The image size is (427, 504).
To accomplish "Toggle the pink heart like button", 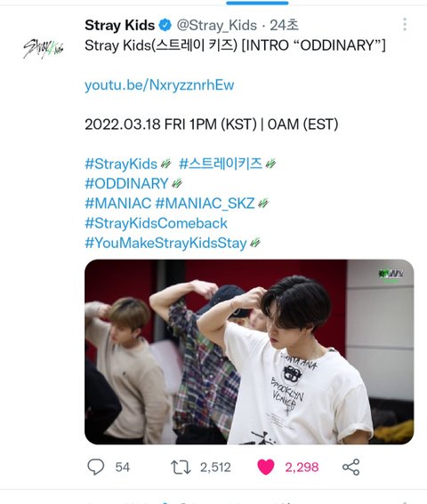I will 266,467.
